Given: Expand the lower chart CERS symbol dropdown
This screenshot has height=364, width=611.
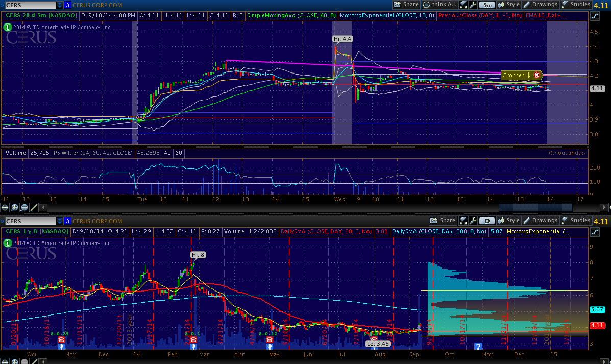Looking at the screenshot, I should pyautogui.click(x=60, y=221).
